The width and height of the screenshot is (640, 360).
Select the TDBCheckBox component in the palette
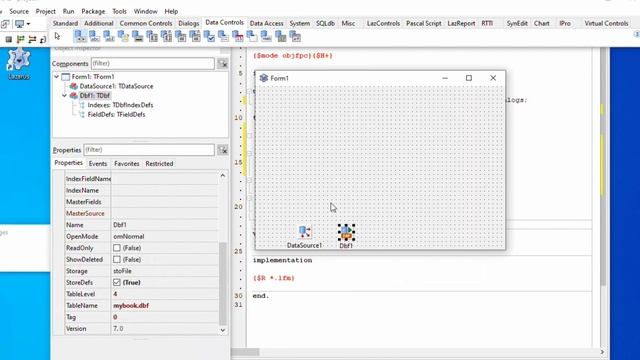(x=209, y=36)
